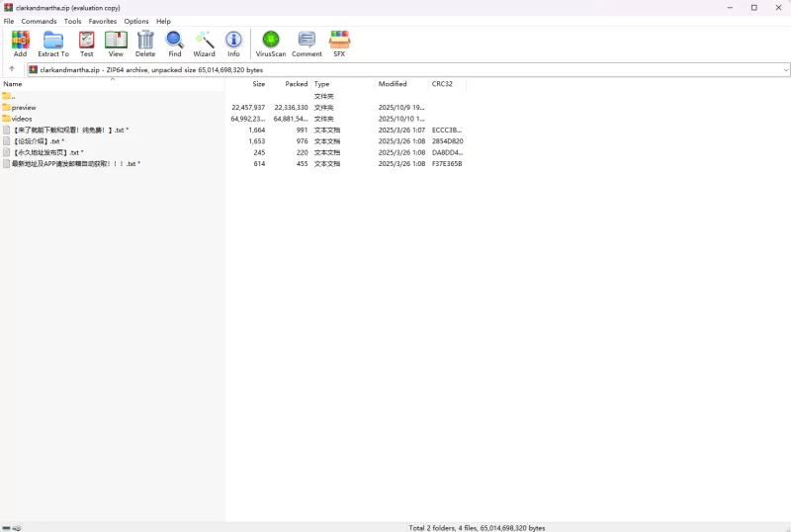Select the preview folder

(24, 107)
